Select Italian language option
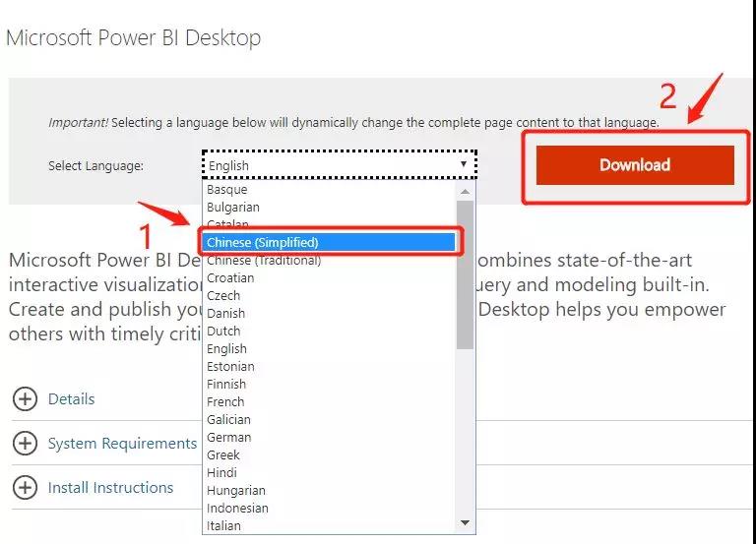 pyautogui.click(x=330, y=525)
